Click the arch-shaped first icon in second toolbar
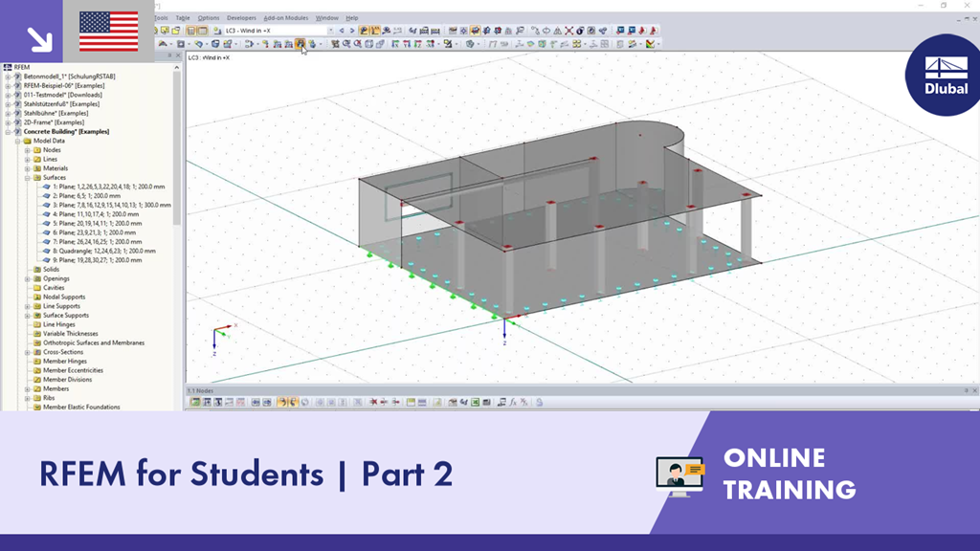980x551 pixels. click(x=163, y=44)
